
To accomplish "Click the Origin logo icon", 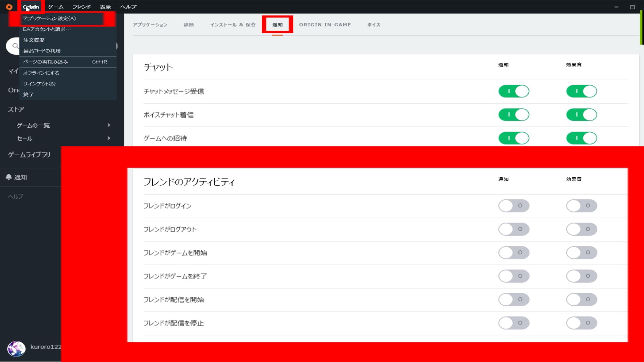I will tap(9, 7).
